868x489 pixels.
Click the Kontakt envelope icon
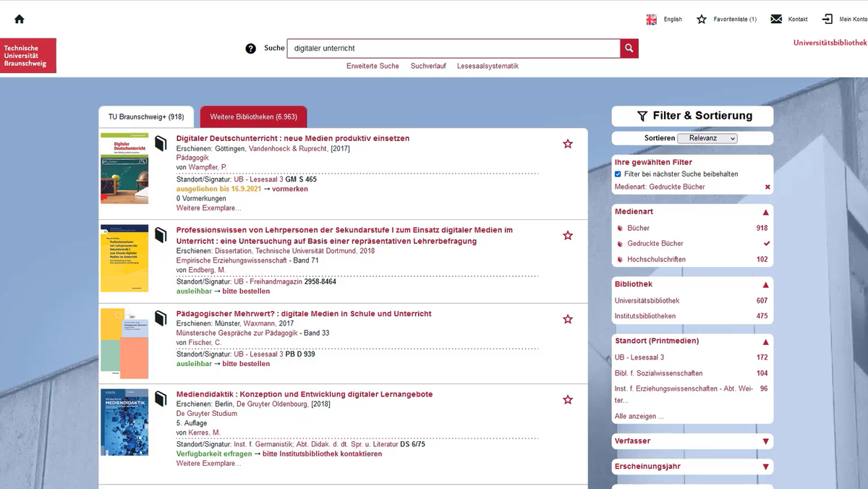(776, 20)
